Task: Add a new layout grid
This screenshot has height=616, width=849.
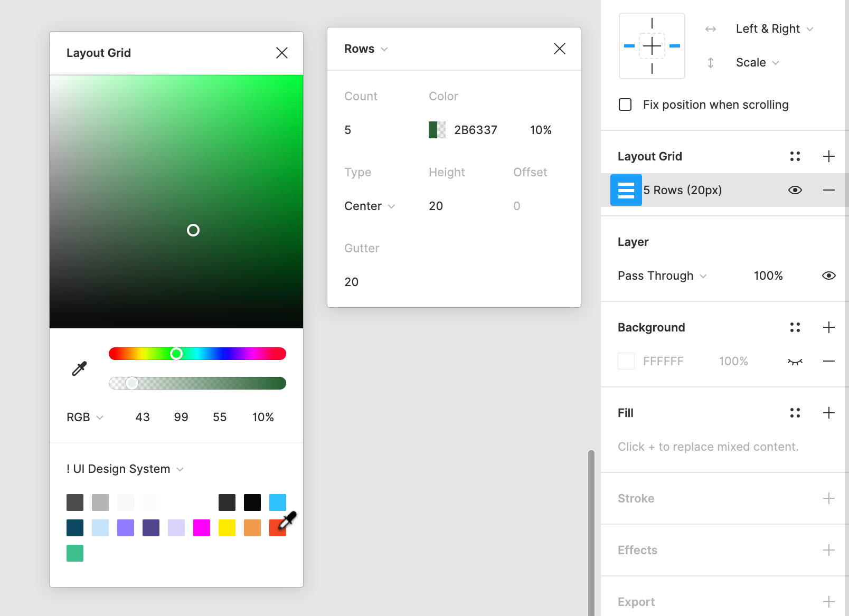Action: click(829, 156)
